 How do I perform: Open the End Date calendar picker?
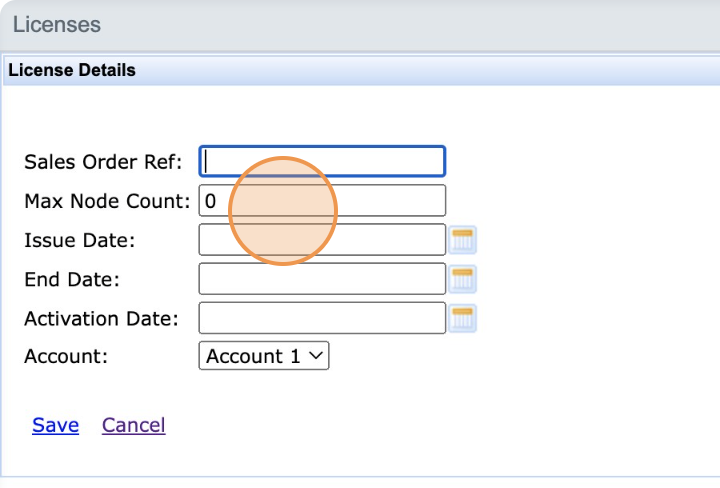tap(463, 279)
